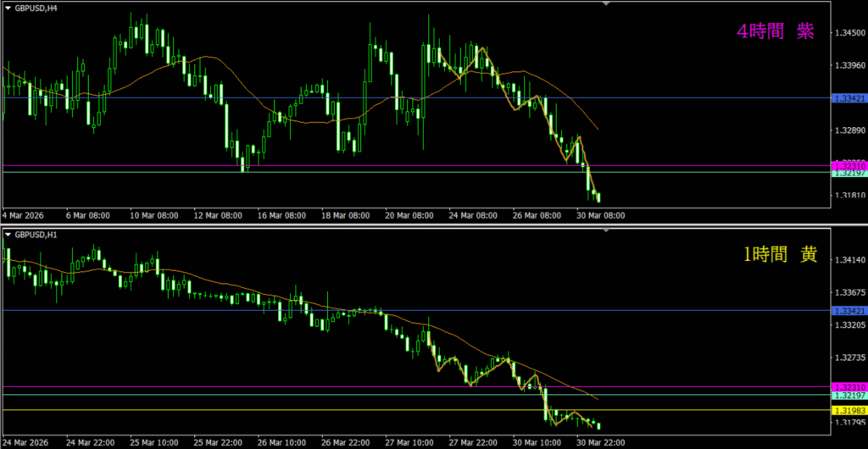Screen dimensions: 868x449
Task: Select the yellow 1.31983 price label on H1 chart
Action: tap(849, 411)
